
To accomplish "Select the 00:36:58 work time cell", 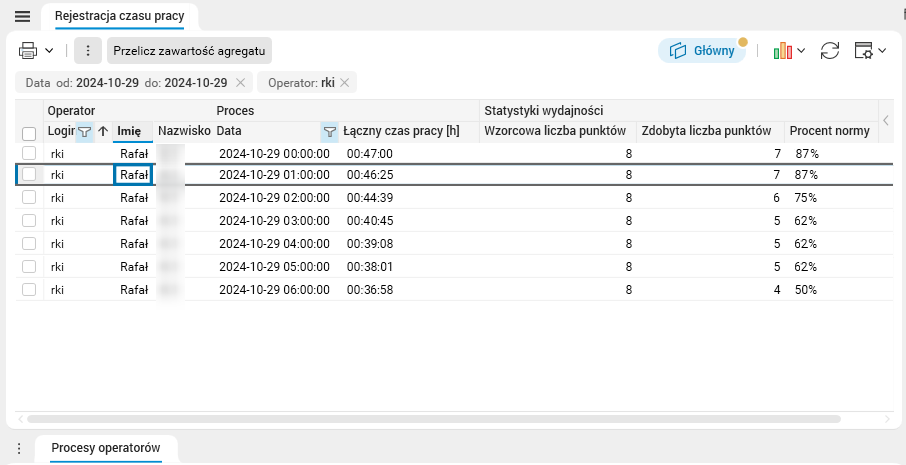I will 370,290.
